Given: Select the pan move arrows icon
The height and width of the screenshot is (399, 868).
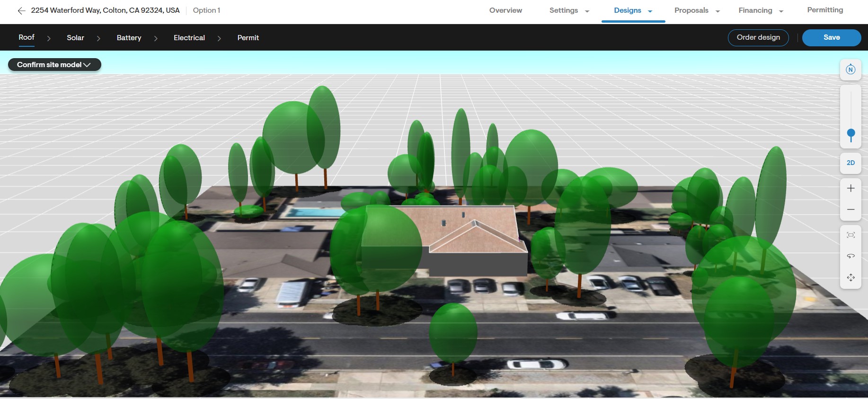Looking at the screenshot, I should [850, 278].
